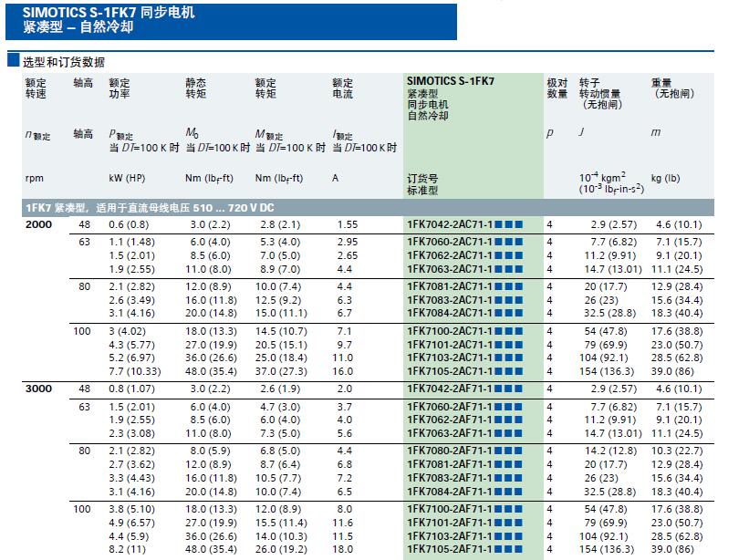The height and width of the screenshot is (560, 749).
Task: Click the 静态转矩 column header
Action: [196, 88]
